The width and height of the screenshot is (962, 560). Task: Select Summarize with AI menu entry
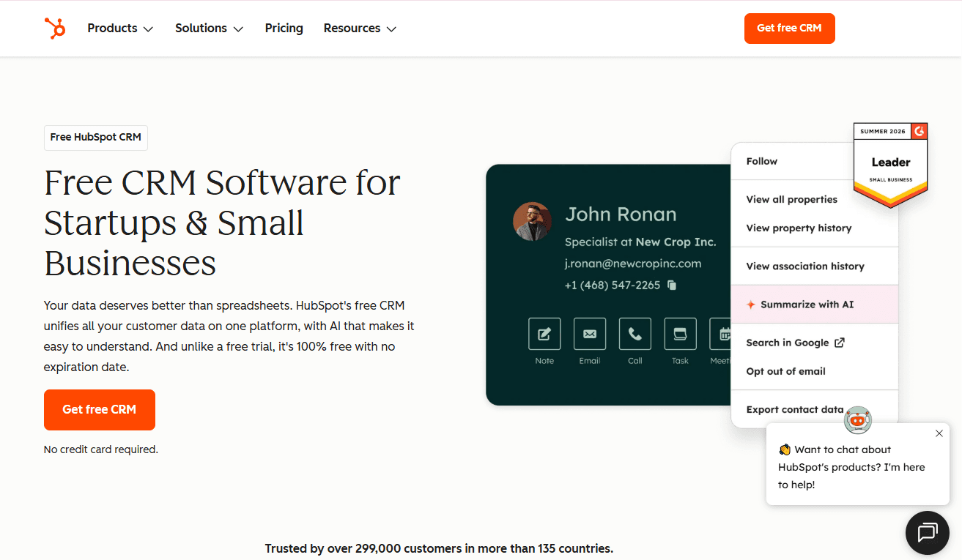tap(815, 305)
